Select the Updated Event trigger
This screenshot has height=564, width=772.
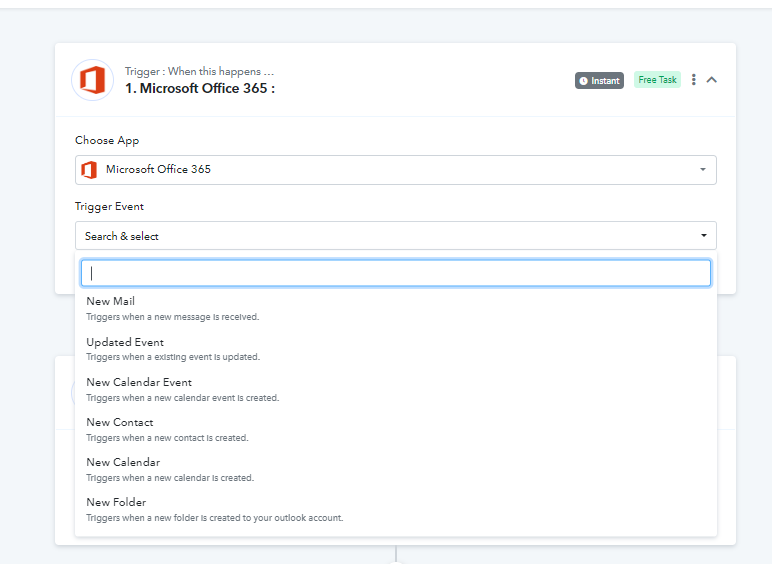tap(395, 349)
